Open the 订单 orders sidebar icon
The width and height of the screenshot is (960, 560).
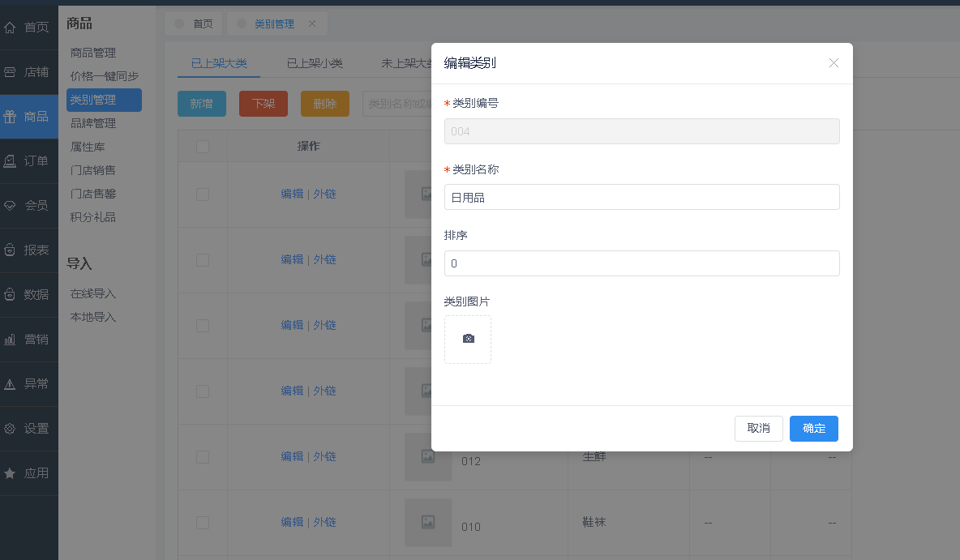coord(10,161)
